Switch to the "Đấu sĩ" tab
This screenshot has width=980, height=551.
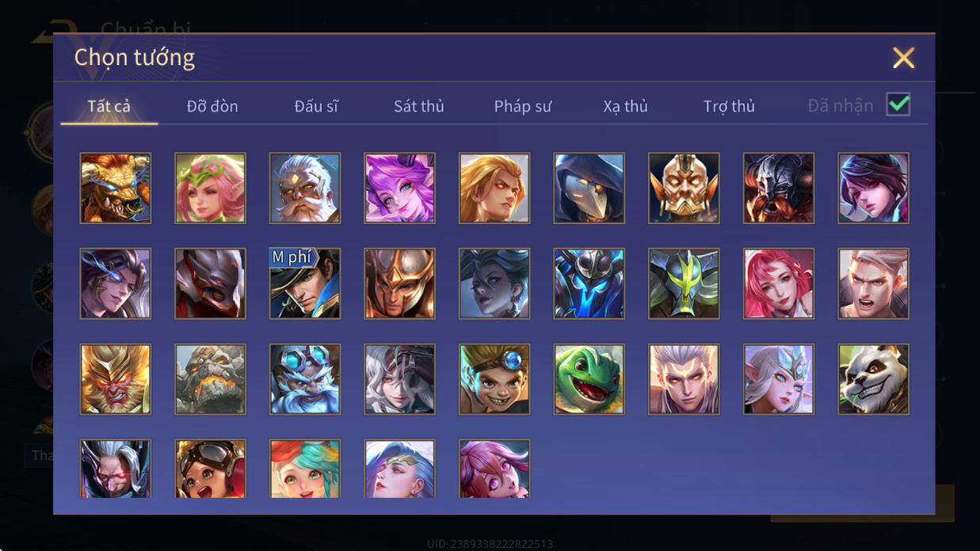point(316,106)
